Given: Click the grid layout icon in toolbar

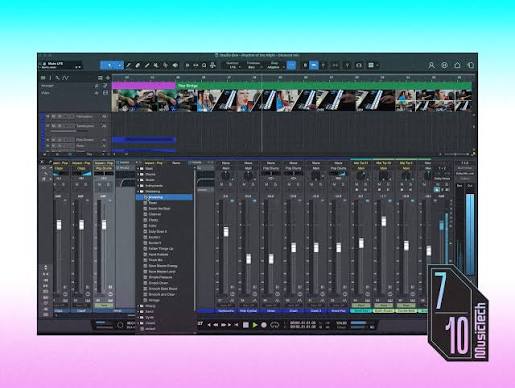Looking at the screenshot, I should coord(371,65).
